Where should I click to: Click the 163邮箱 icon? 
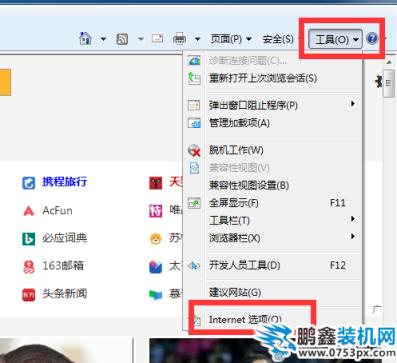(29, 267)
